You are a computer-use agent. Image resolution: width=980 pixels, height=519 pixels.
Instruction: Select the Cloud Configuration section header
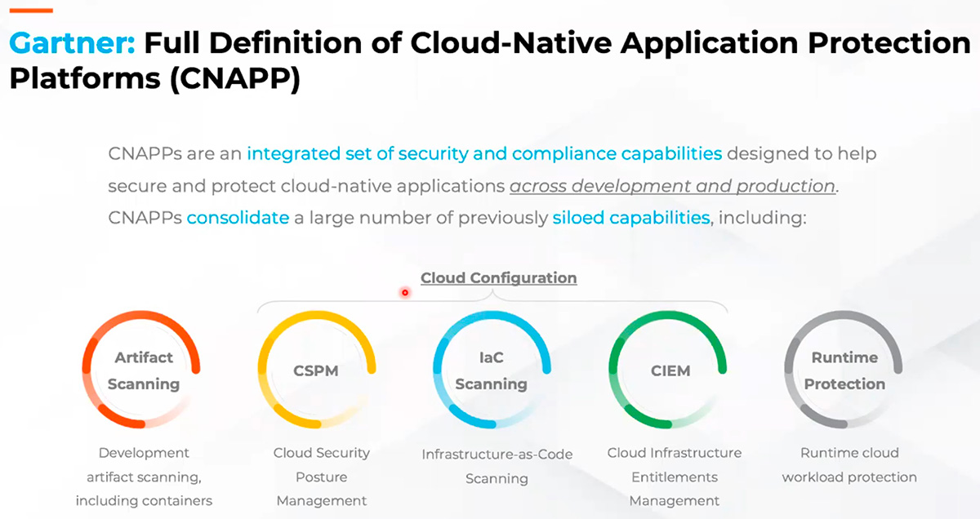click(497, 277)
